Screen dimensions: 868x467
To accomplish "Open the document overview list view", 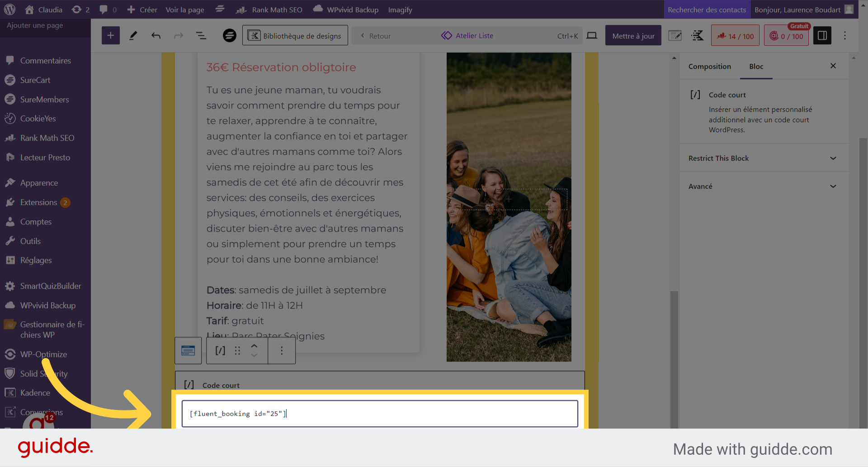I will [x=201, y=36].
